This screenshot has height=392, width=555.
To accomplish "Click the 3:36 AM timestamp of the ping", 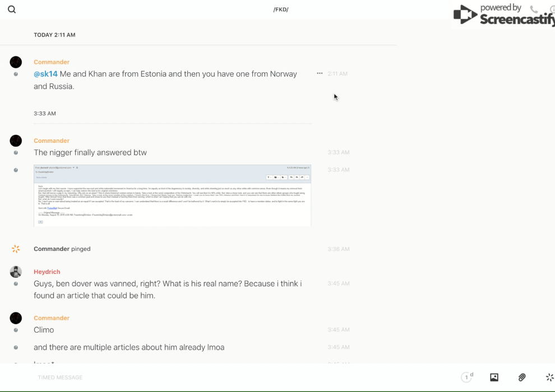I will click(x=339, y=249).
